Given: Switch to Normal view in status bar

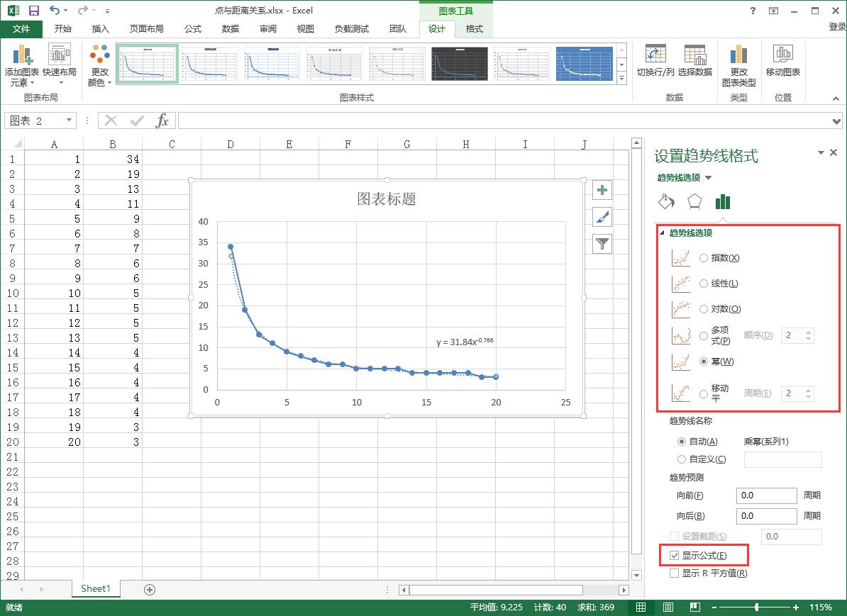Looking at the screenshot, I should click(x=641, y=607).
